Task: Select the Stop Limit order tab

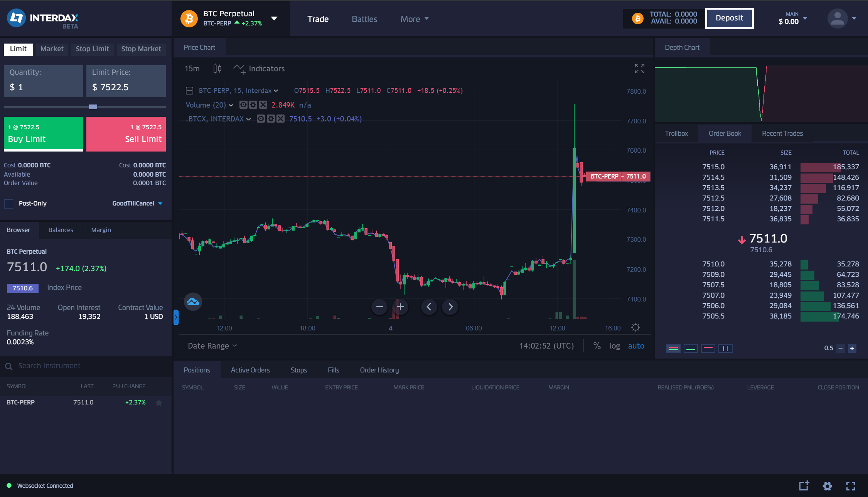Action: [92, 49]
